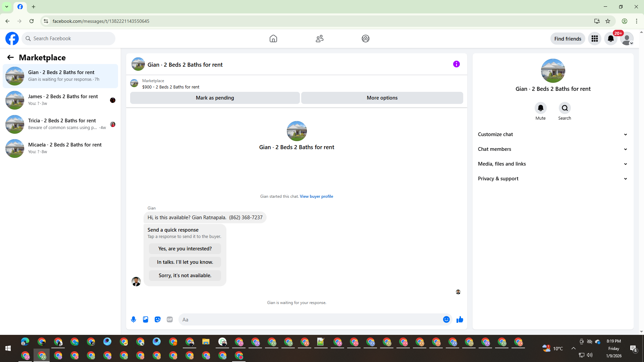The height and width of the screenshot is (362, 644).
Task: Open the emoji picker in message box
Action: (446, 319)
